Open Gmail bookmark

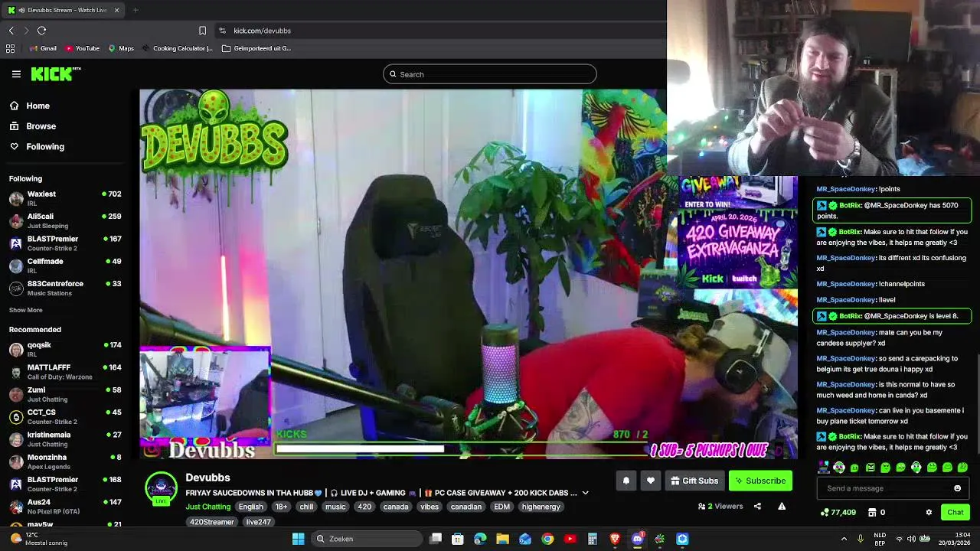click(x=43, y=48)
